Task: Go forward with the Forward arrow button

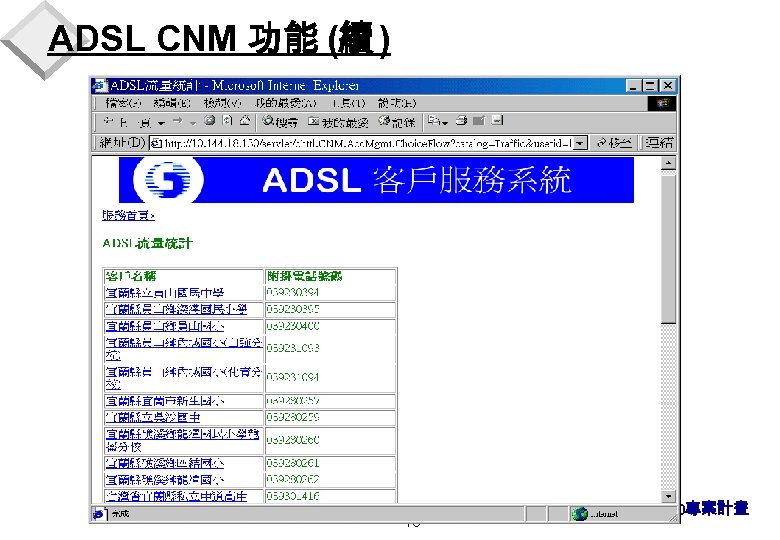Action: [178, 121]
